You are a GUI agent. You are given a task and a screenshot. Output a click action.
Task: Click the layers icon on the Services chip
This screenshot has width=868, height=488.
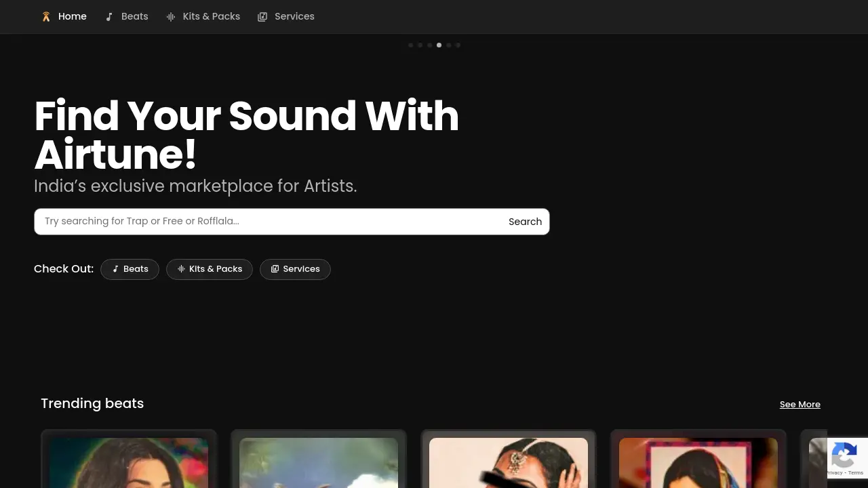pyautogui.click(x=275, y=268)
